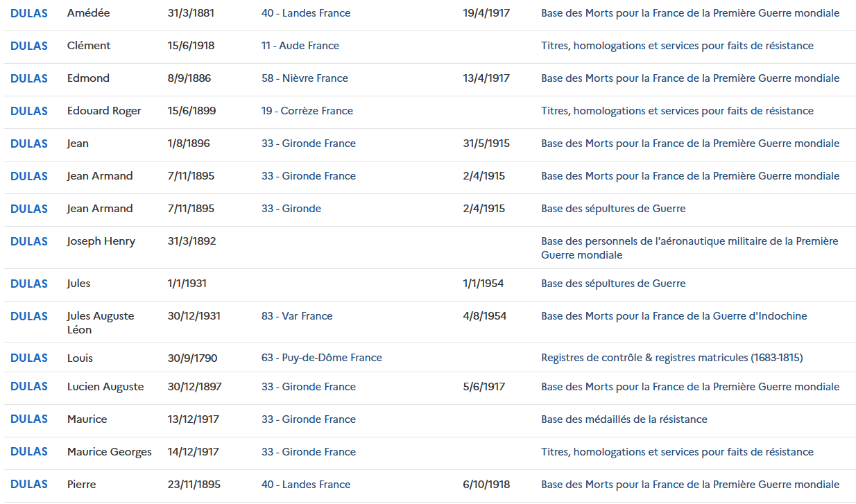Select '11 - Aude France' location
This screenshot has width=856, height=504.
(x=300, y=46)
